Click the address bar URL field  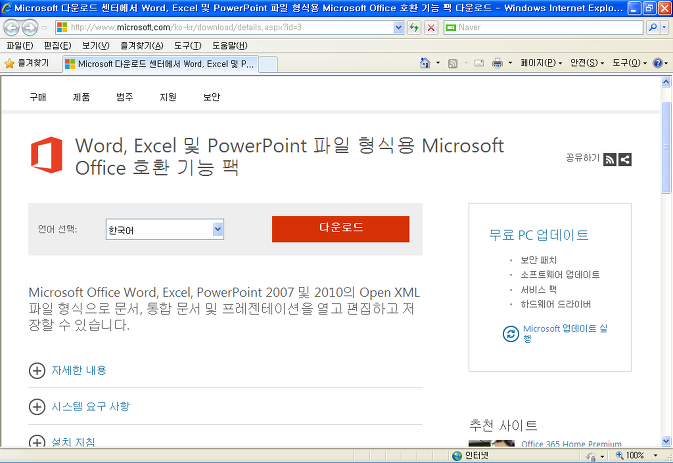point(225,27)
